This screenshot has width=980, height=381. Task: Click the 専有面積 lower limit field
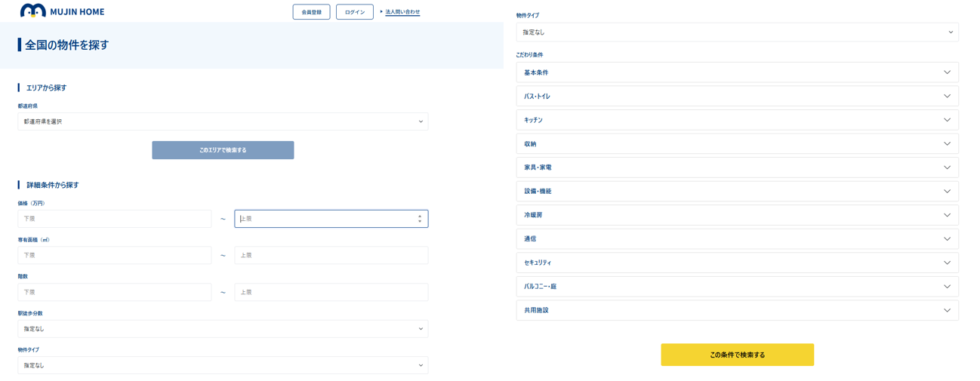(x=115, y=255)
